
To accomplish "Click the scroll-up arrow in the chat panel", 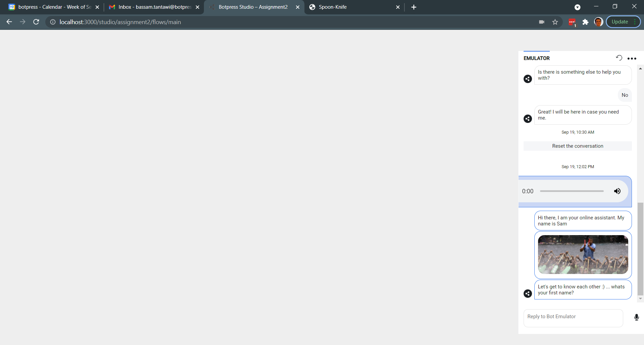I will tap(640, 68).
